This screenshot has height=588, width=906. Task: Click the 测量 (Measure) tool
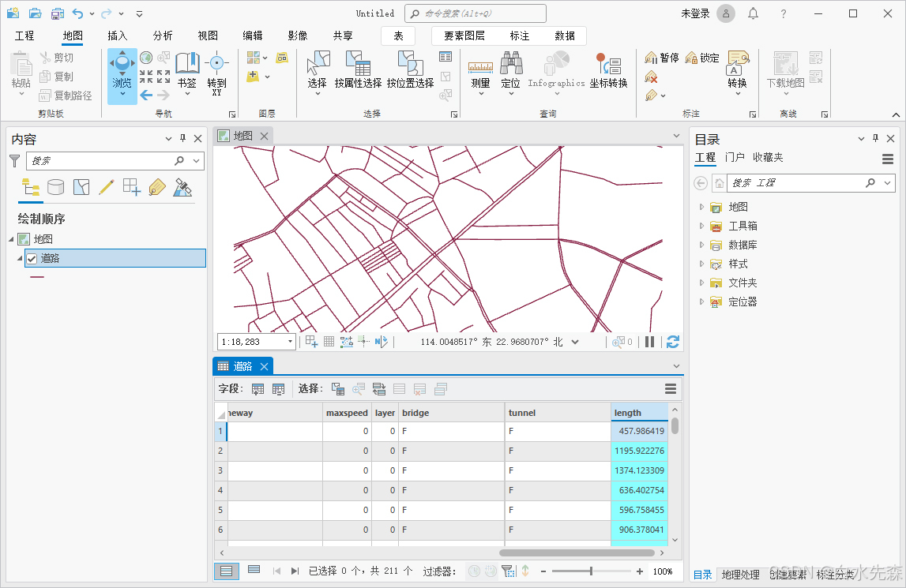point(480,72)
